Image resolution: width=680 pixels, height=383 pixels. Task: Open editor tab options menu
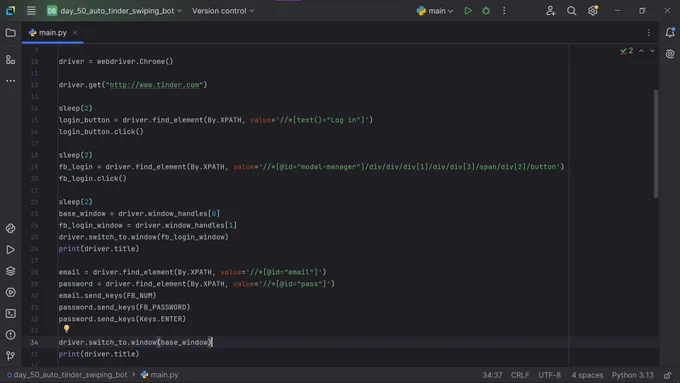(x=649, y=33)
